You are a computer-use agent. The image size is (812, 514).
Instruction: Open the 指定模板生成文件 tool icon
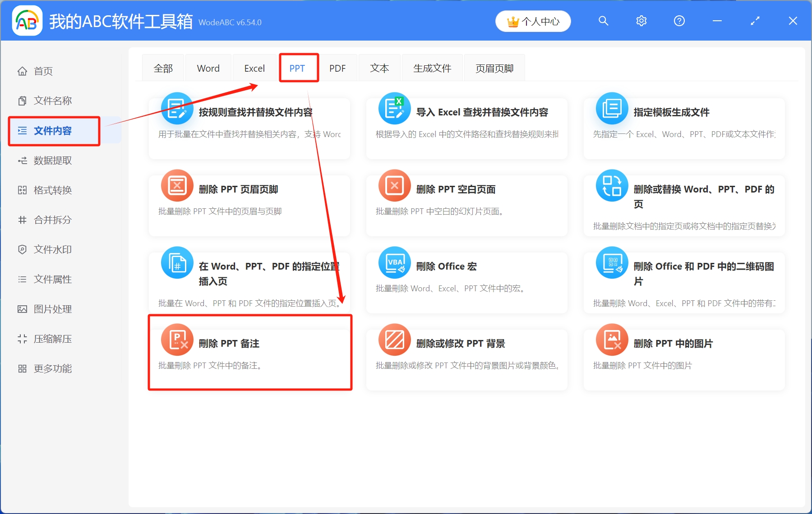tap(611, 108)
